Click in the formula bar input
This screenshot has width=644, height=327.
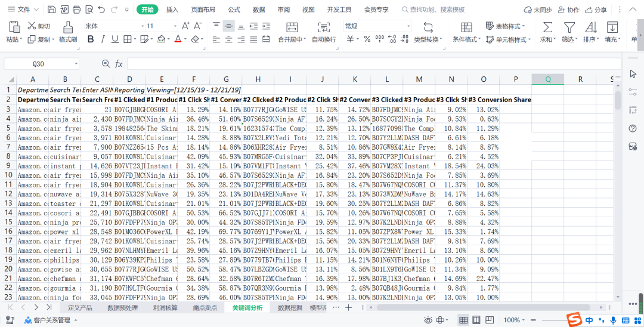(x=374, y=64)
